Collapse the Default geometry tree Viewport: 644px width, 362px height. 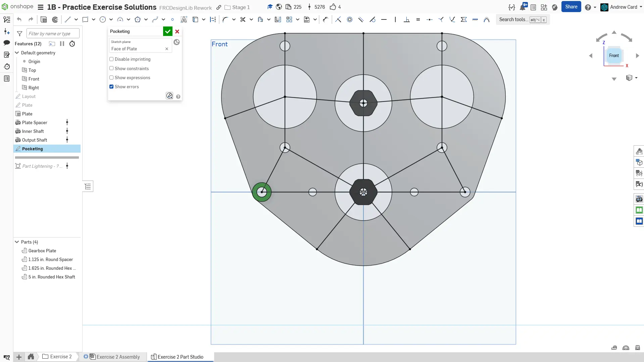click(x=17, y=53)
